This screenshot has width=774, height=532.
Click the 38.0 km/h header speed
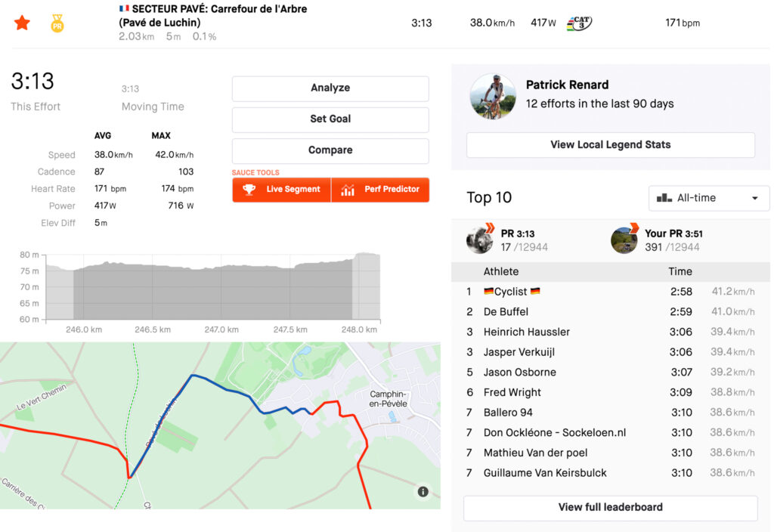(x=492, y=23)
